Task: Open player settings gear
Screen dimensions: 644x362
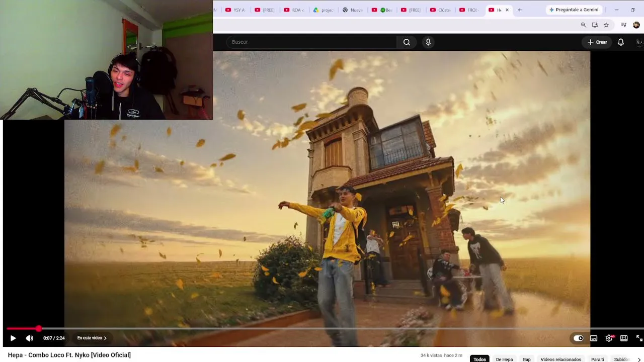Action: pos(609,338)
